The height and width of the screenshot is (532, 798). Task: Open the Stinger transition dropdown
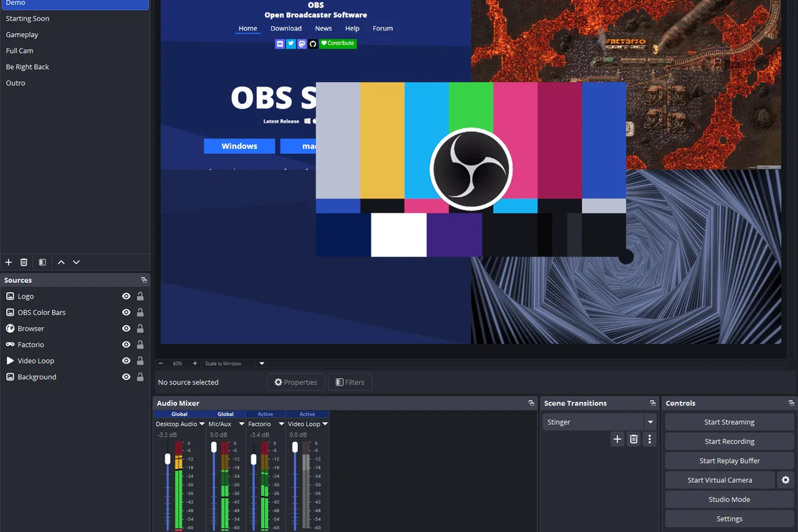point(650,422)
